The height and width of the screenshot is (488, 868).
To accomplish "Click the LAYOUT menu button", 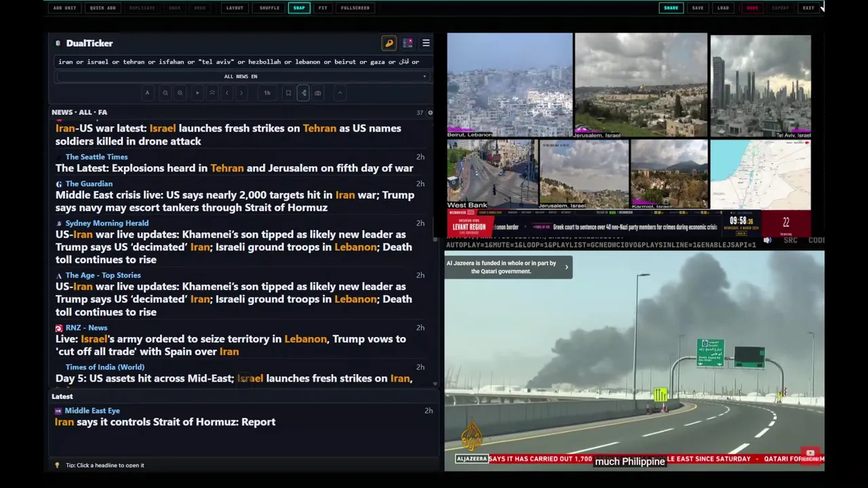I will click(x=235, y=8).
